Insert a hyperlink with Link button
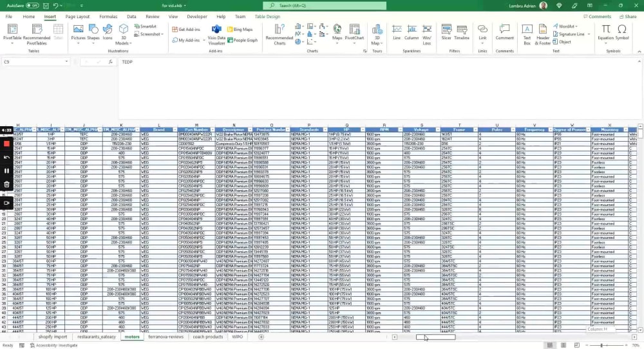 pos(482,33)
